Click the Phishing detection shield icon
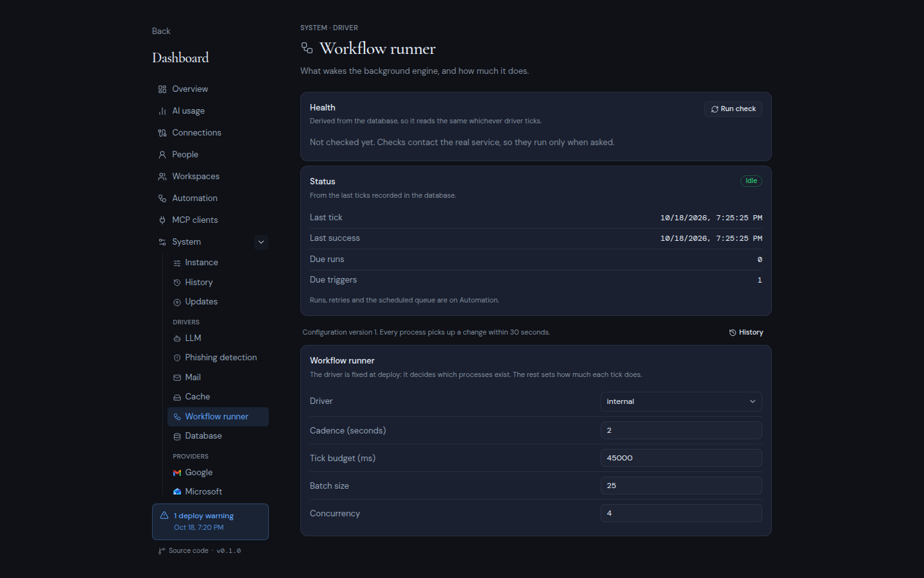The width and height of the screenshot is (924, 578). 177,358
